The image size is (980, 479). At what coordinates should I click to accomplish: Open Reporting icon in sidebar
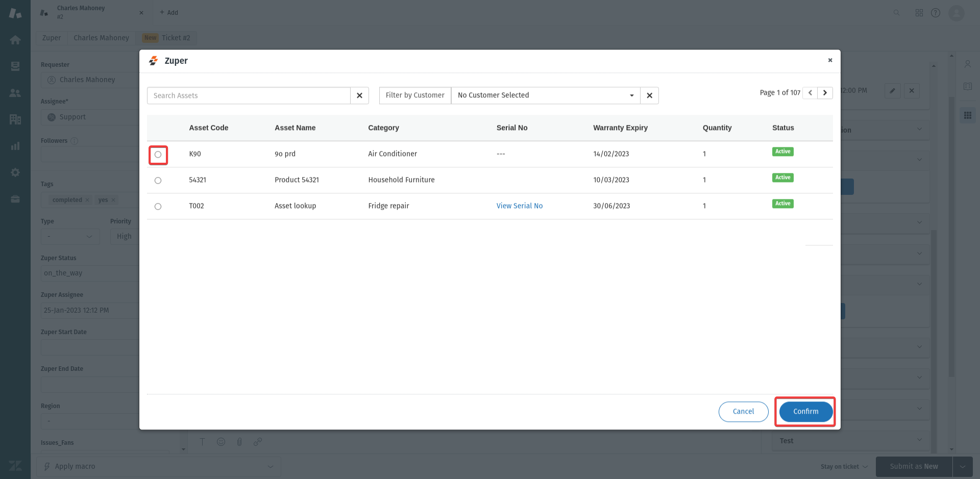tap(15, 146)
